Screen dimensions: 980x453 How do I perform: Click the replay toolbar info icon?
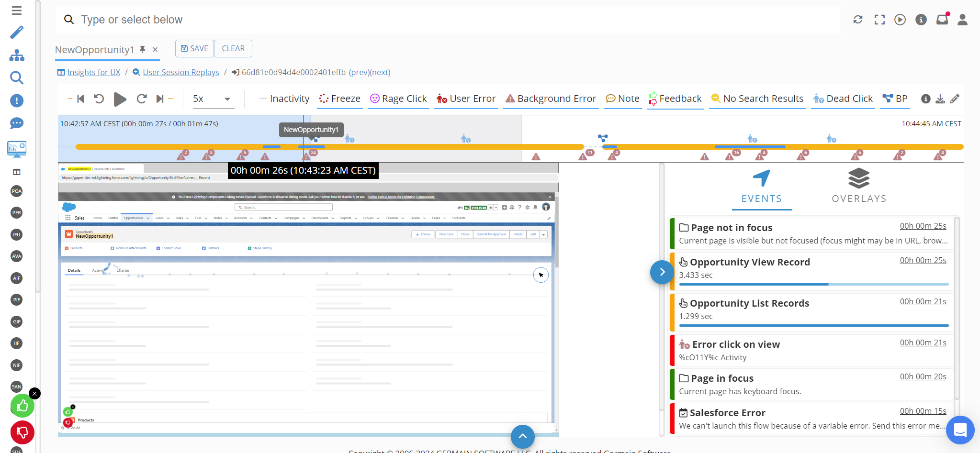[926, 99]
